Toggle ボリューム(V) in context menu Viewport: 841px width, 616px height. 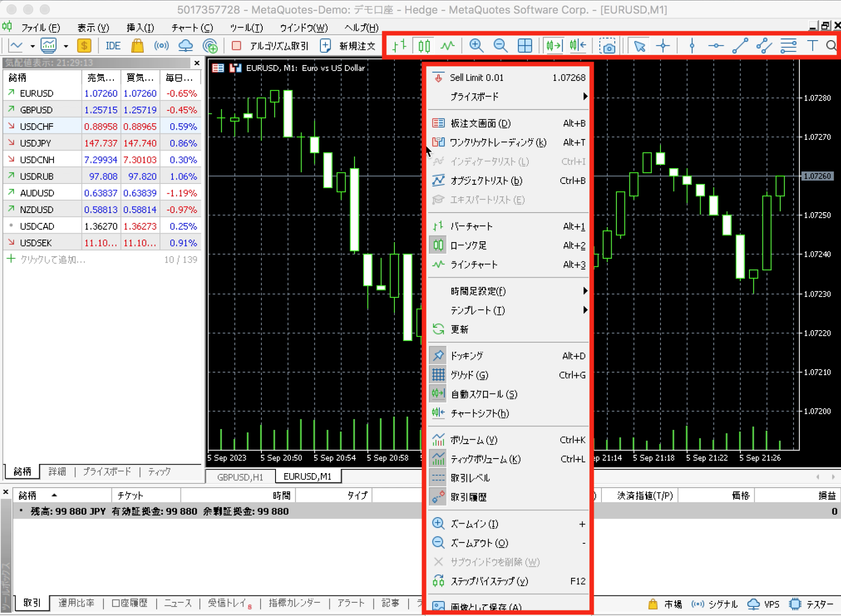508,440
